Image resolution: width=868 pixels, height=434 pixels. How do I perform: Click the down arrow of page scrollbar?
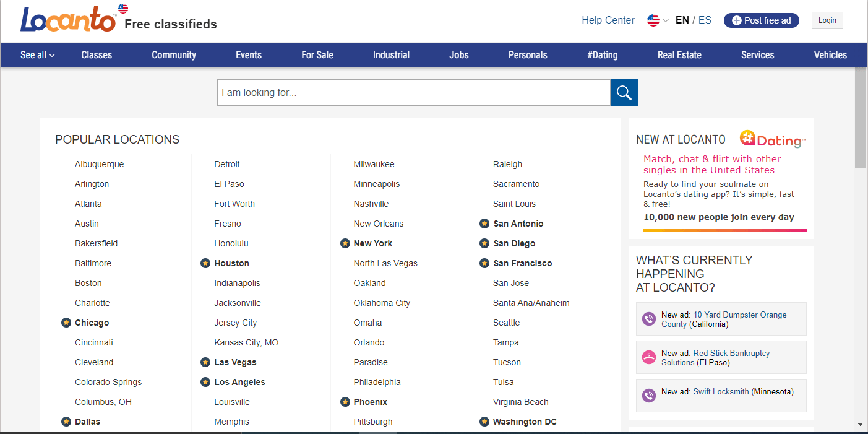[861, 425]
